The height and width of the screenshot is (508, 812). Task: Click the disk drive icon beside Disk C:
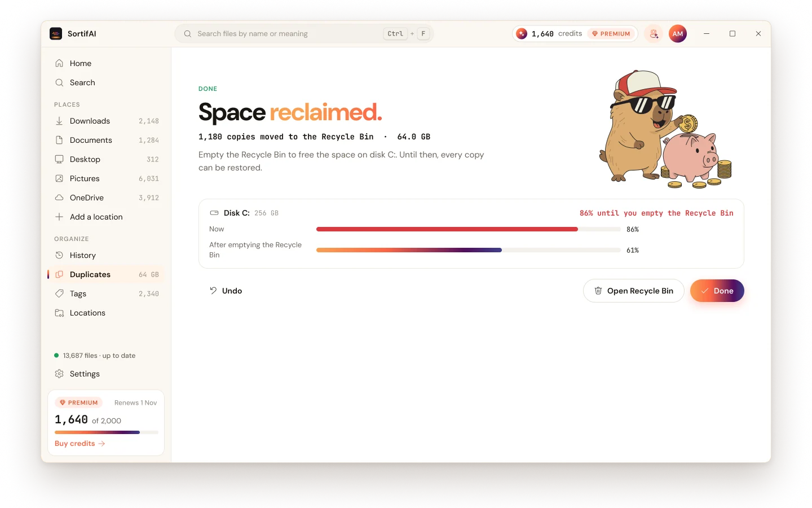[x=214, y=213]
